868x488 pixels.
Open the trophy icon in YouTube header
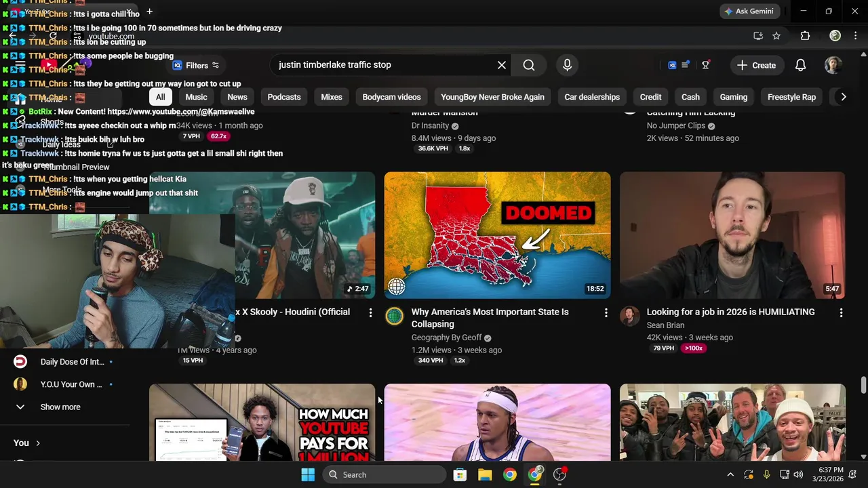point(706,65)
